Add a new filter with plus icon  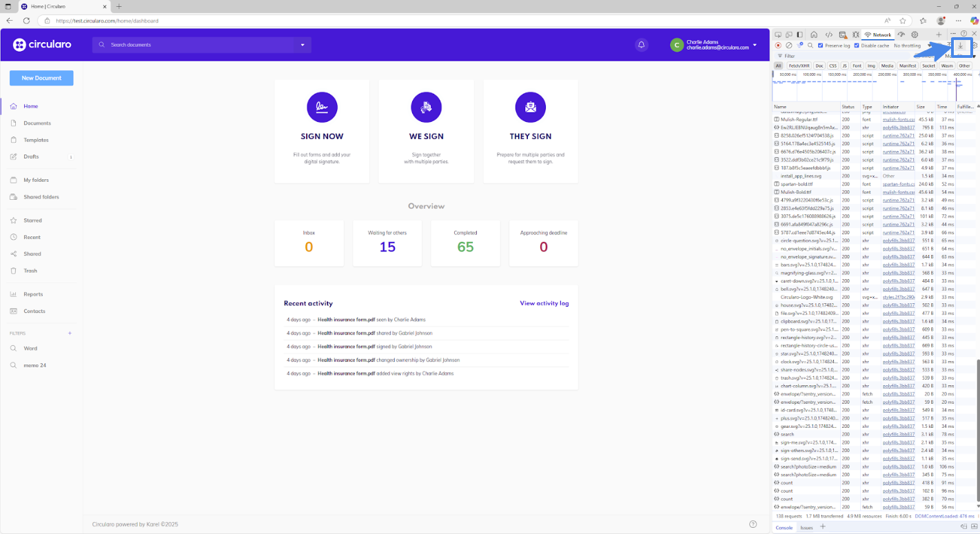coord(70,333)
